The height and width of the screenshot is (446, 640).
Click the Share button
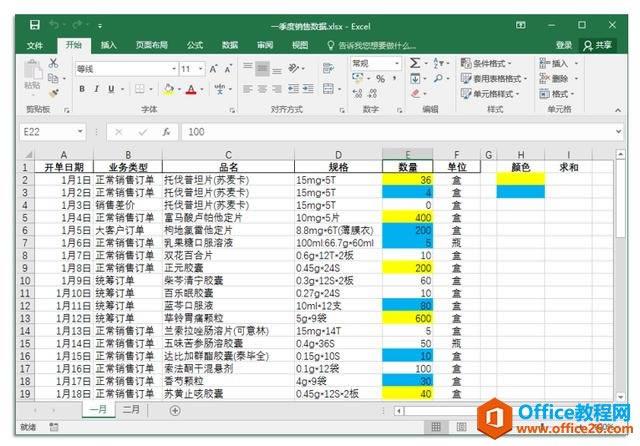coord(598,45)
